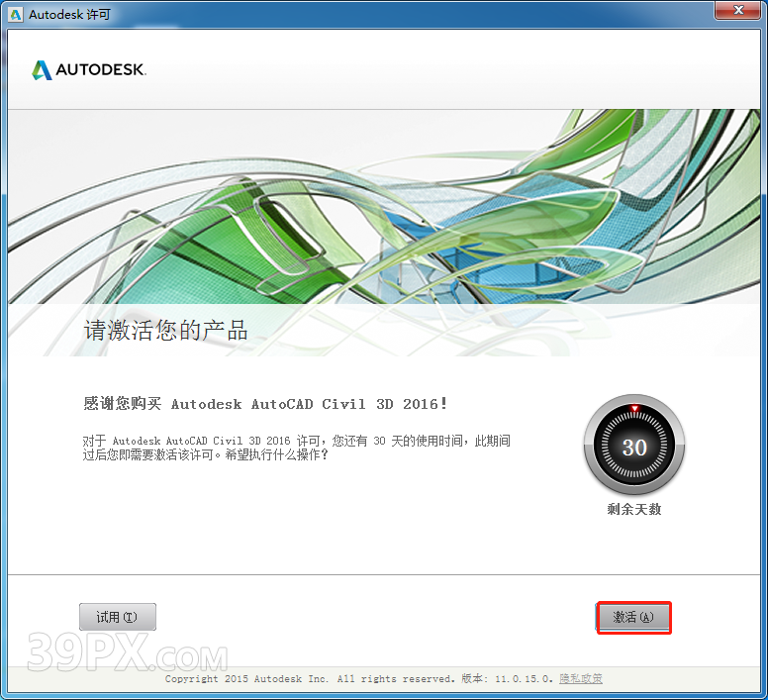
Task: Click the license description paragraph starting with 对于 Autodesk AutoCAD
Action: point(296,448)
